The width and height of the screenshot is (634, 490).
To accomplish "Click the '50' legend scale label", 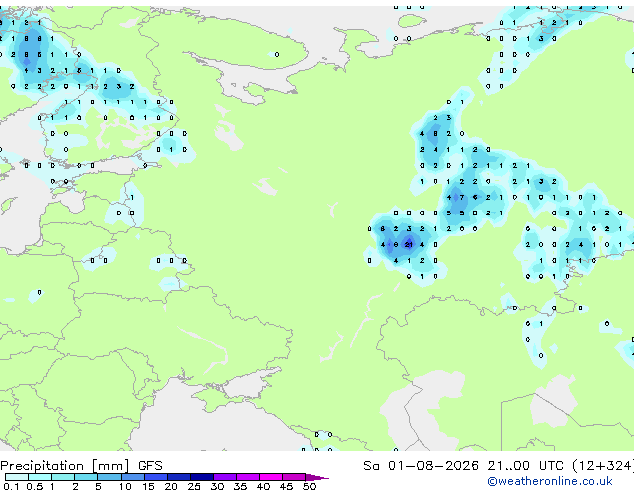I will click(x=309, y=486).
